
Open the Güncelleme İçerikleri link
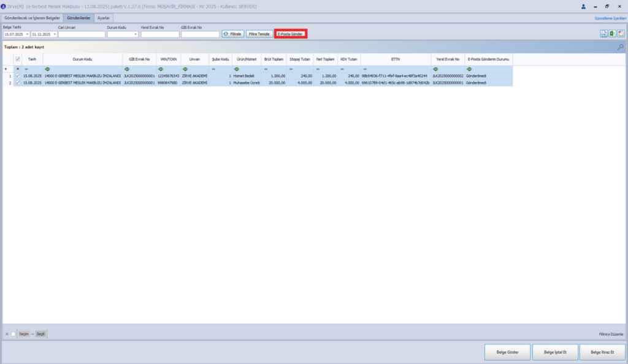point(610,18)
